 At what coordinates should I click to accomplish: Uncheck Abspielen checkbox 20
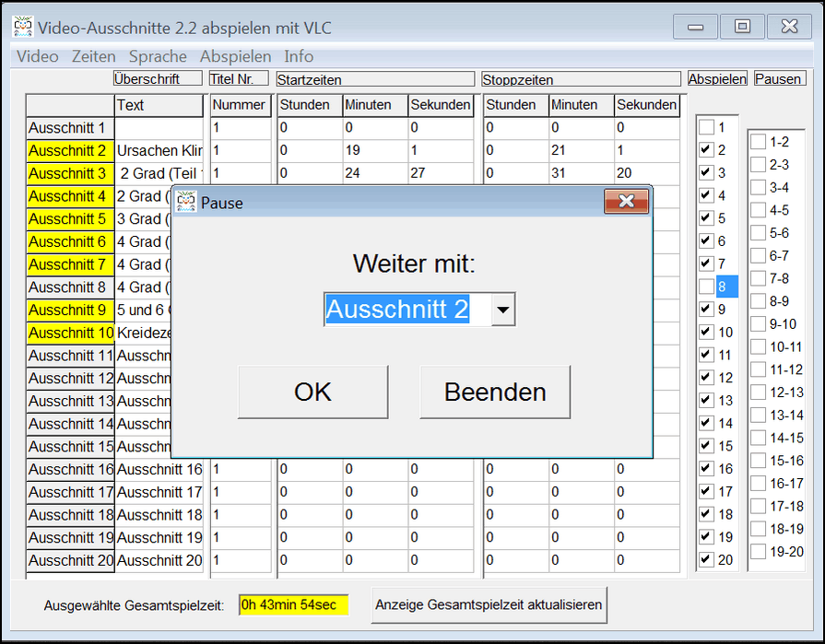706,559
